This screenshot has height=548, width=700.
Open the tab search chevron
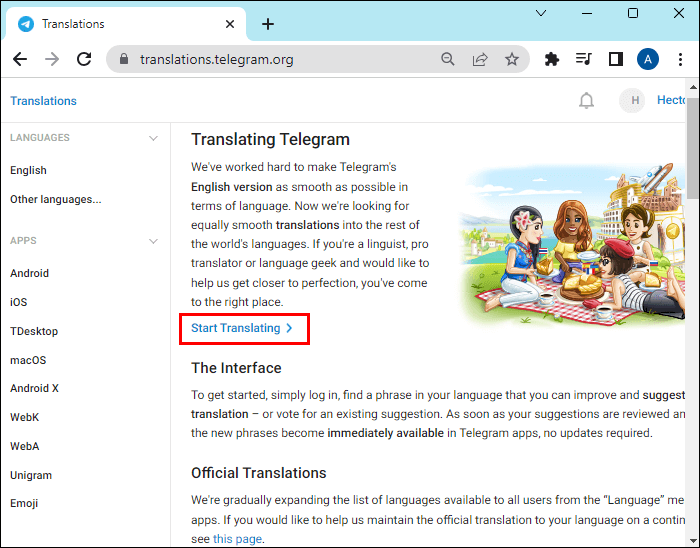coord(541,13)
